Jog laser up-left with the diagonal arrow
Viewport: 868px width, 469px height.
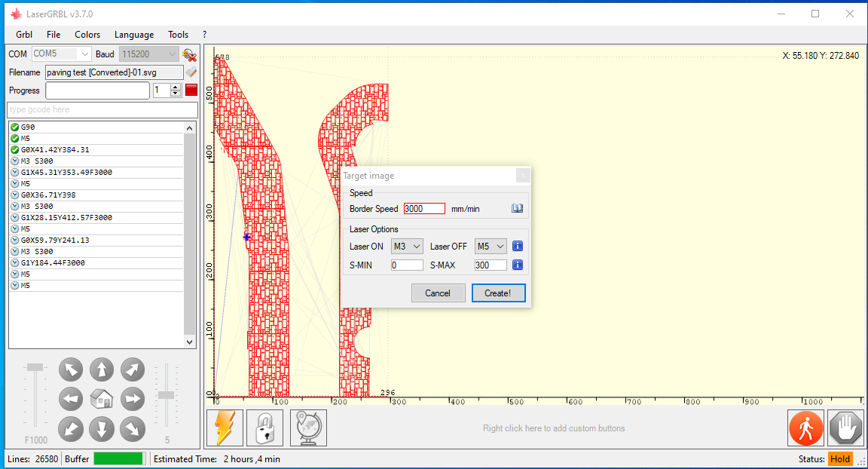[71, 370]
